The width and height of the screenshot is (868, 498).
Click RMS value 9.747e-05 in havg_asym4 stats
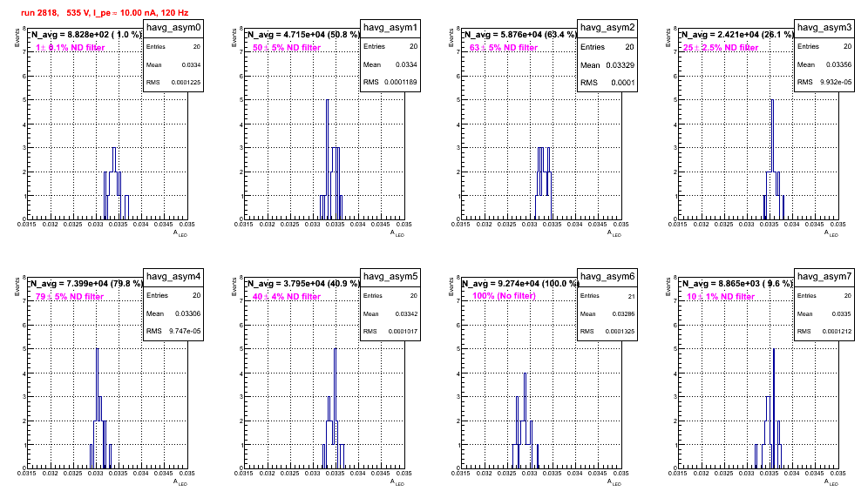[x=185, y=331]
